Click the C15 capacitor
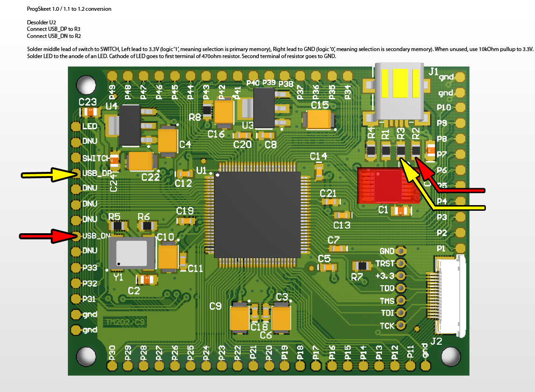The height and width of the screenshot is (392, 535). coord(319,120)
